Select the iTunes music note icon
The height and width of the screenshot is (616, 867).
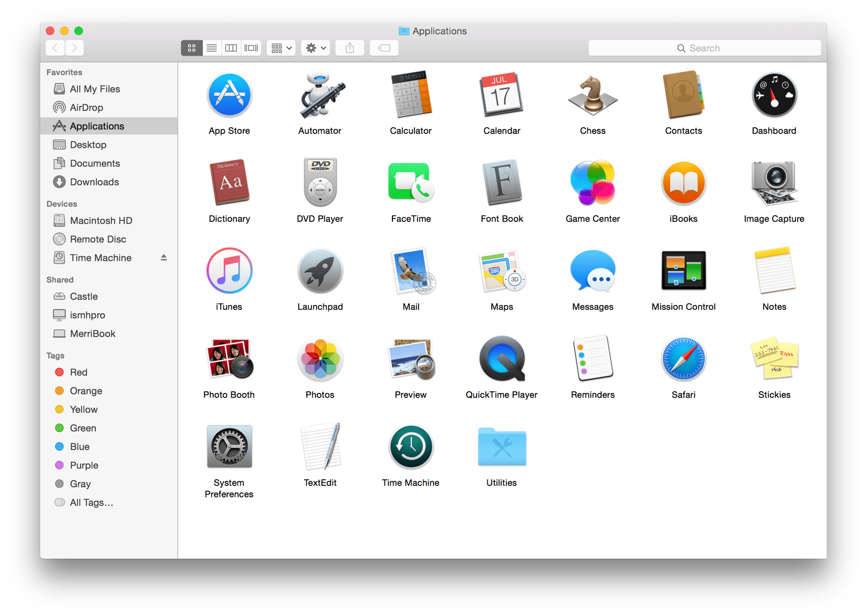[x=229, y=270]
